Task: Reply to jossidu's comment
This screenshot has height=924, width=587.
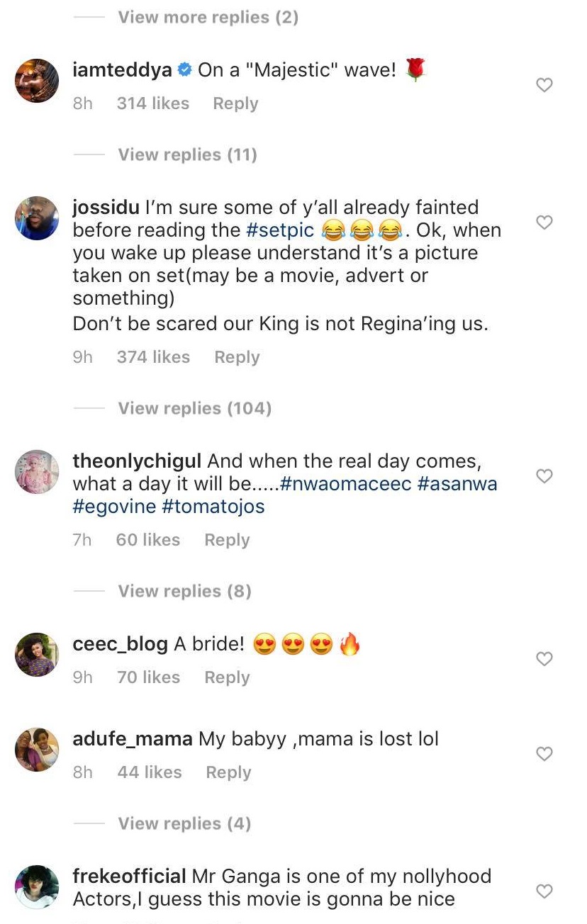Action: [237, 357]
